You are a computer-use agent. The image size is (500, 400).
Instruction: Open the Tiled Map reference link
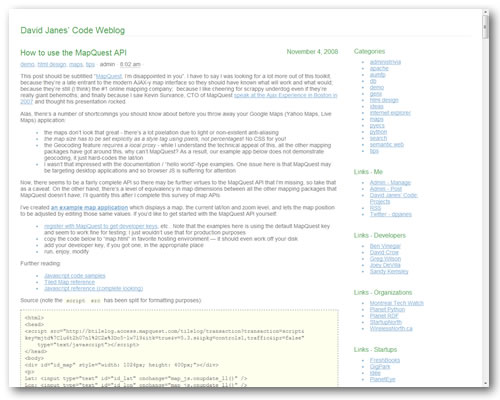pos(69,282)
